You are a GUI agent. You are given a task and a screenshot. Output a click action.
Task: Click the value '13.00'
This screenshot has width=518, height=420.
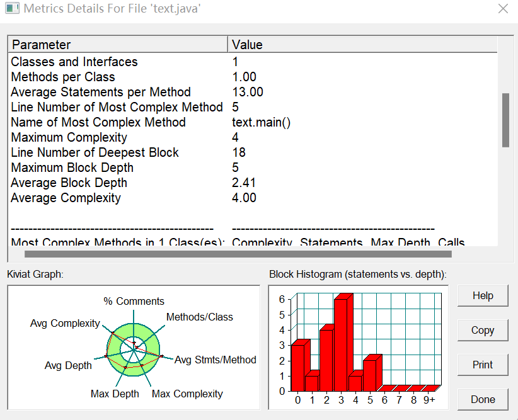coord(248,92)
